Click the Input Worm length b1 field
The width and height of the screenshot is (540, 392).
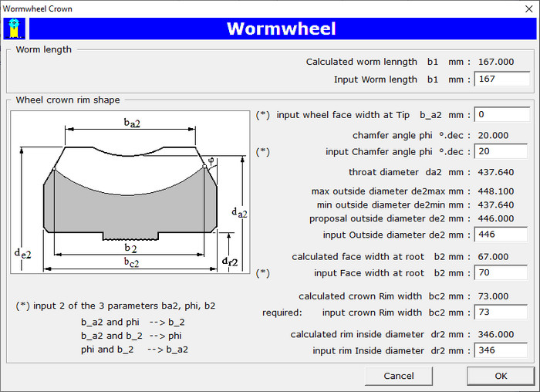click(x=502, y=79)
